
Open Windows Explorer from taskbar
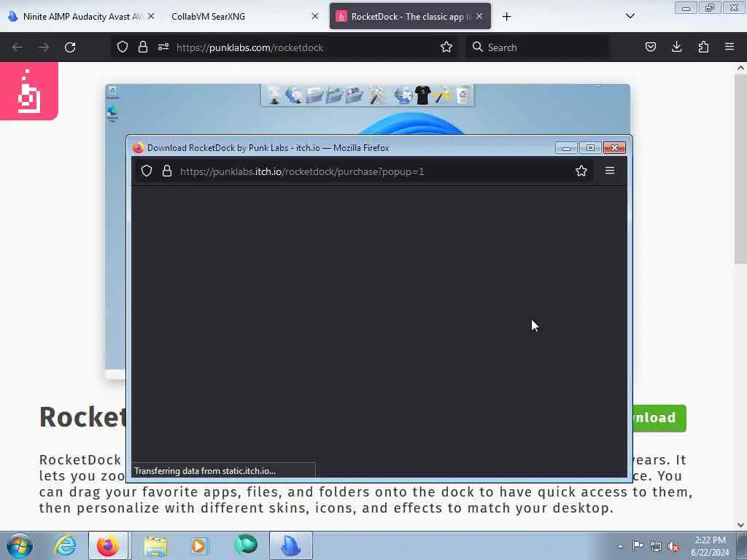pos(155,545)
